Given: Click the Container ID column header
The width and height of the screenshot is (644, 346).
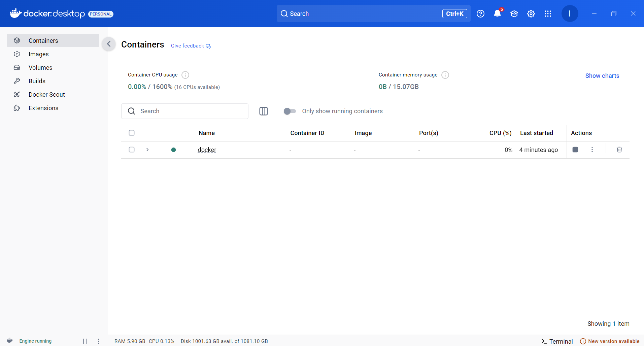Looking at the screenshot, I should (307, 133).
